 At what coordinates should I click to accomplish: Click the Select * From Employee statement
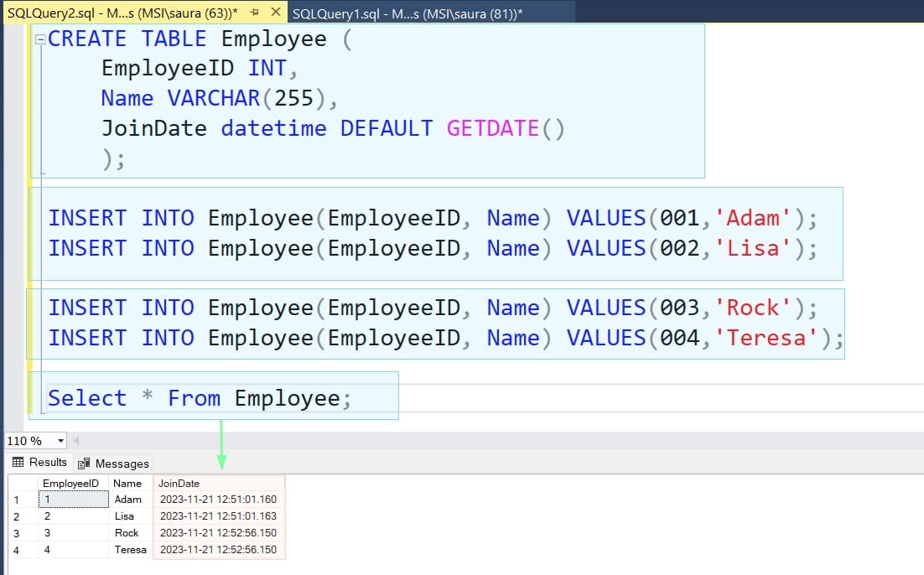pos(199,397)
